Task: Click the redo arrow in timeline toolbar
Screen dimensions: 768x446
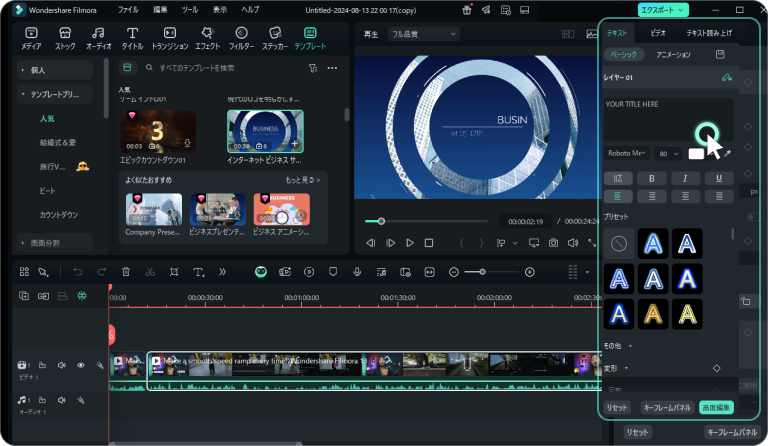Action: point(101,272)
